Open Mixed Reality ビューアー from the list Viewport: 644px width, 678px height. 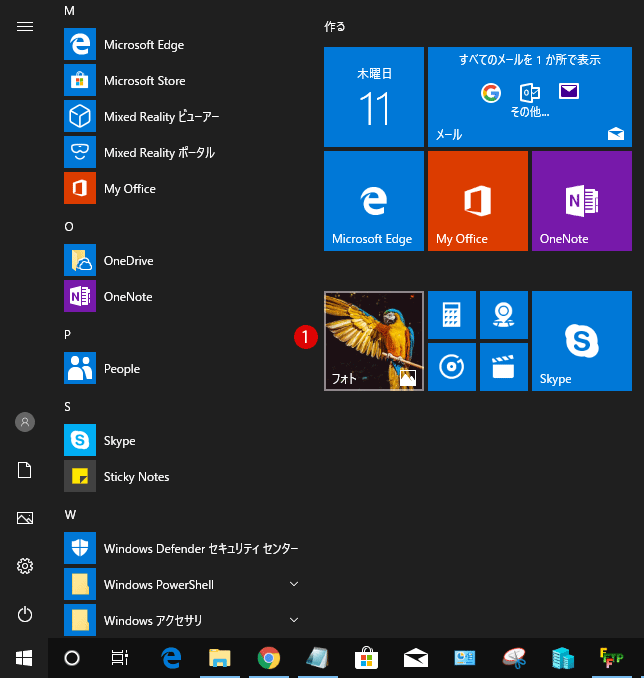point(182,116)
